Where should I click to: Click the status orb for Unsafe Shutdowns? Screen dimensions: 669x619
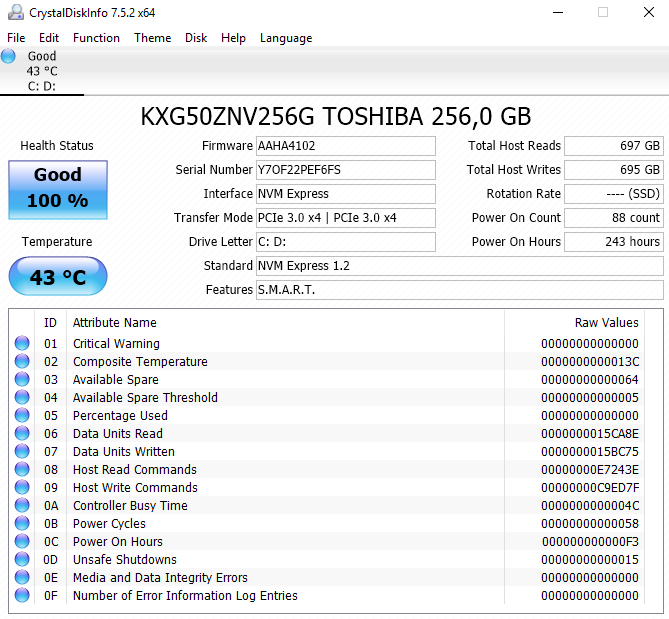point(22,559)
